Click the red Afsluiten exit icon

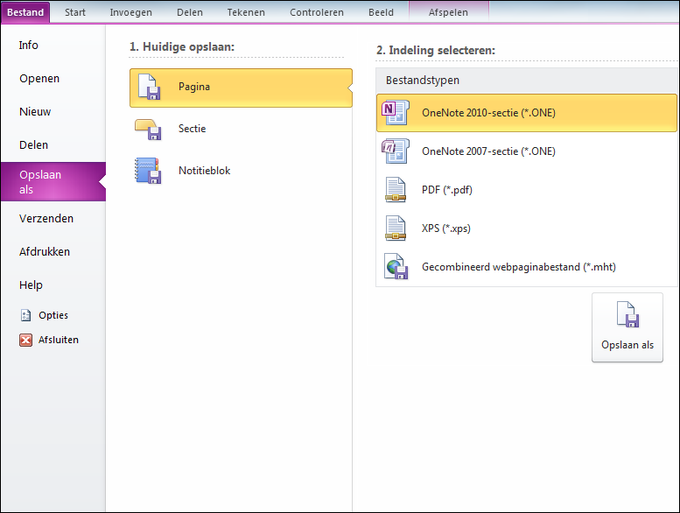pos(26,340)
